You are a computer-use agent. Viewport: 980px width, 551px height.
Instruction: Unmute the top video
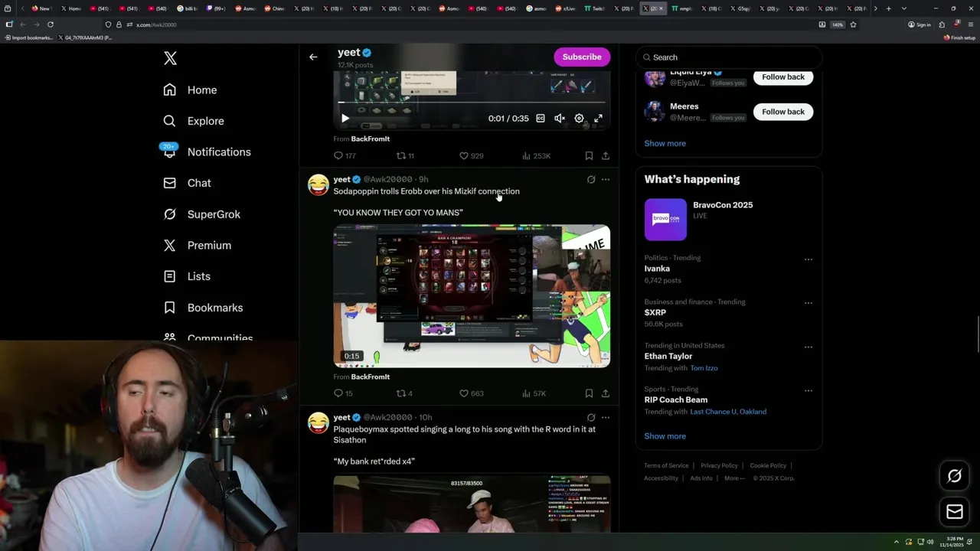560,119
